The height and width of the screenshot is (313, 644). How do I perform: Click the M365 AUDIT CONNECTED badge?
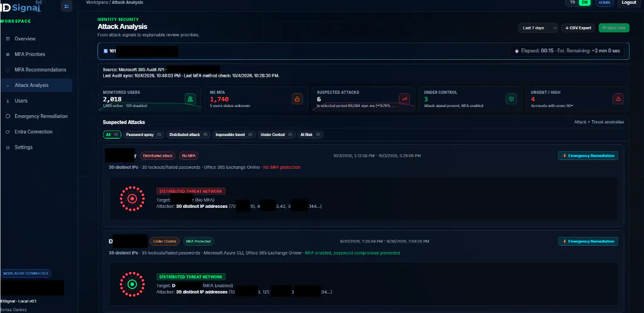[x=26, y=273]
